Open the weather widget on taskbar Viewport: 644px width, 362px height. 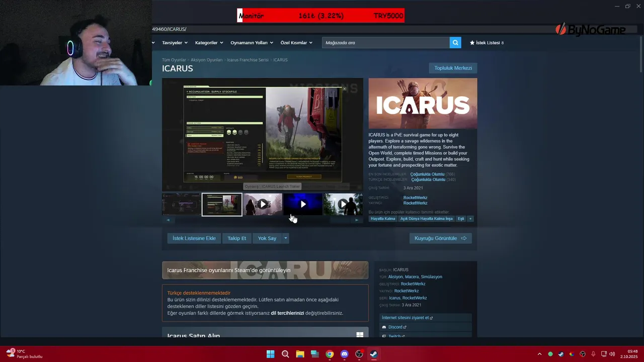tap(24, 354)
